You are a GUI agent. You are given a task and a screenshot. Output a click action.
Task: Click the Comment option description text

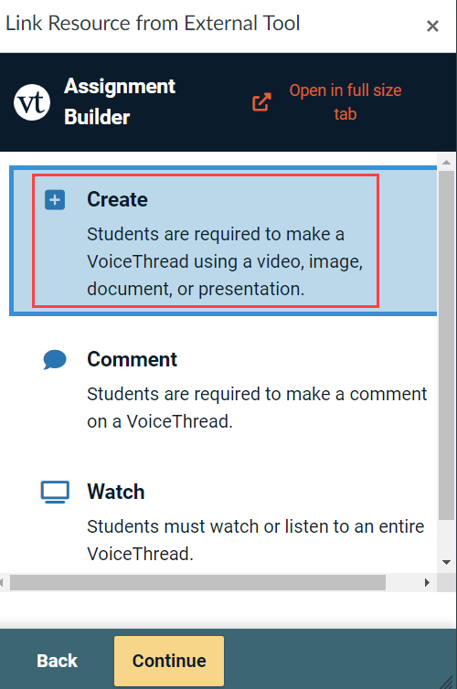(257, 408)
